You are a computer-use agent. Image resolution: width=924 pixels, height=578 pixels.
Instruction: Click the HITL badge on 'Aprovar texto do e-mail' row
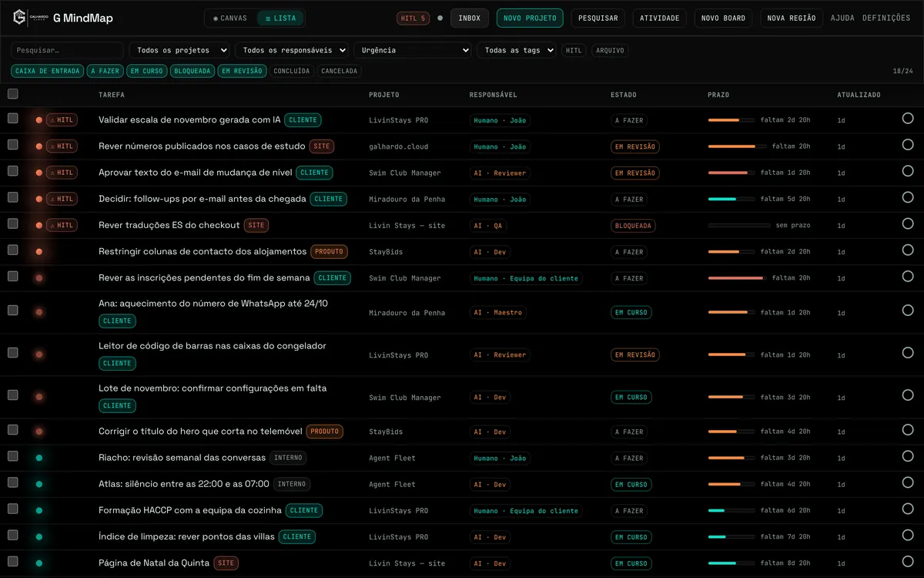[x=62, y=173]
